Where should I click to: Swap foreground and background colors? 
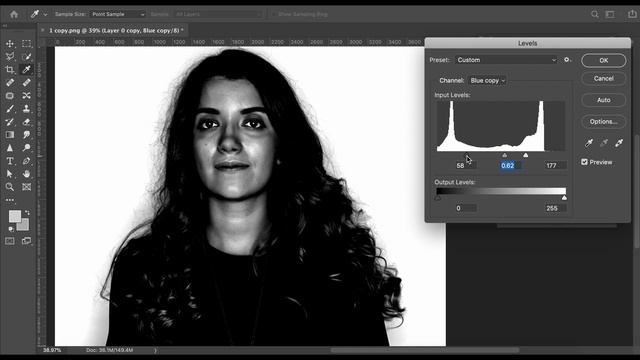[x=27, y=212]
